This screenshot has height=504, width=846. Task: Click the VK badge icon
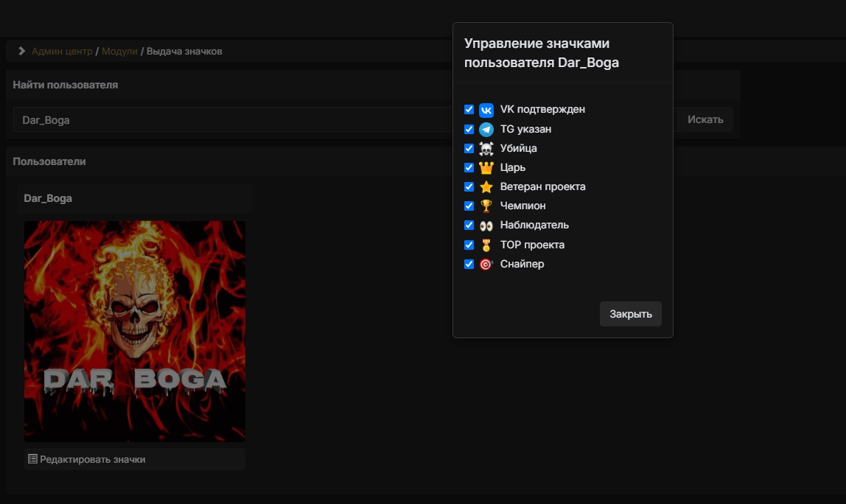(x=486, y=110)
